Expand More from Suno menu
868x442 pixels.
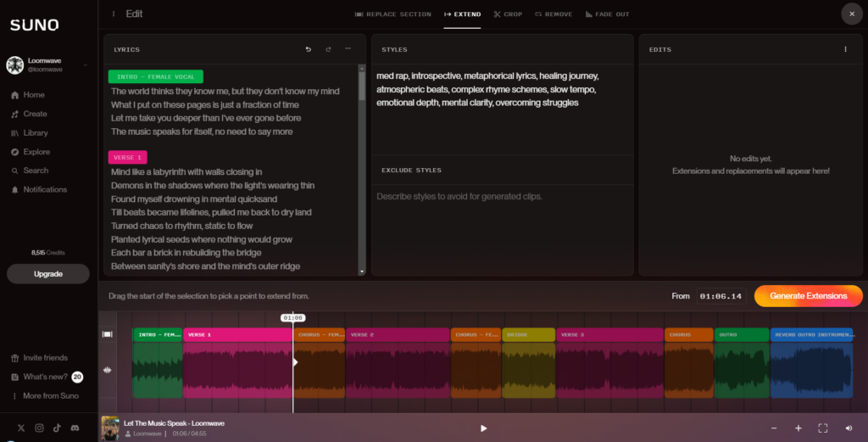[45, 396]
